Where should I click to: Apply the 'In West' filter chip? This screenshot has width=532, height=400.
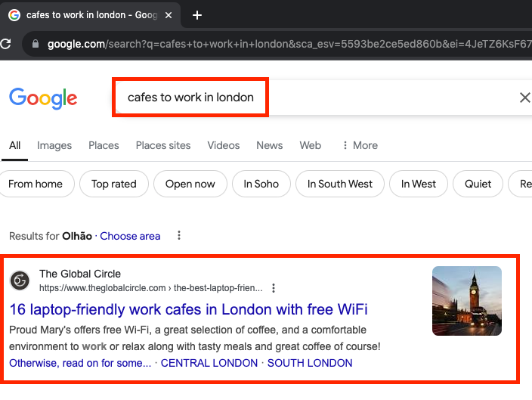[x=419, y=184]
